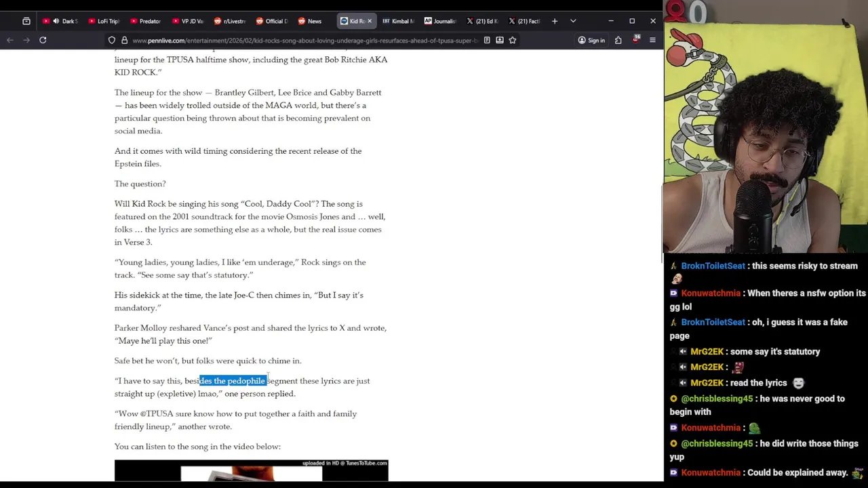Click the highlighted text 'the pedophile'
This screenshot has height=488, width=868.
(x=239, y=381)
